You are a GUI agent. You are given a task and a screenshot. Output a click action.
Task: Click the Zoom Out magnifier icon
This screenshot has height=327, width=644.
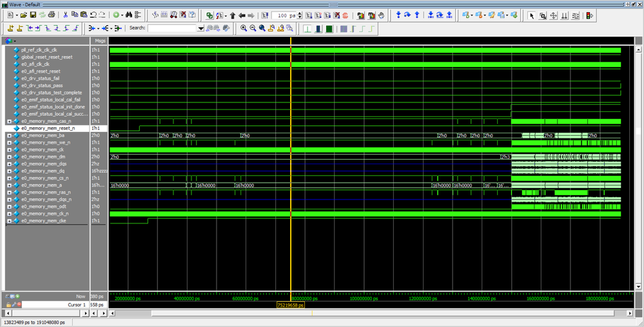[253, 28]
